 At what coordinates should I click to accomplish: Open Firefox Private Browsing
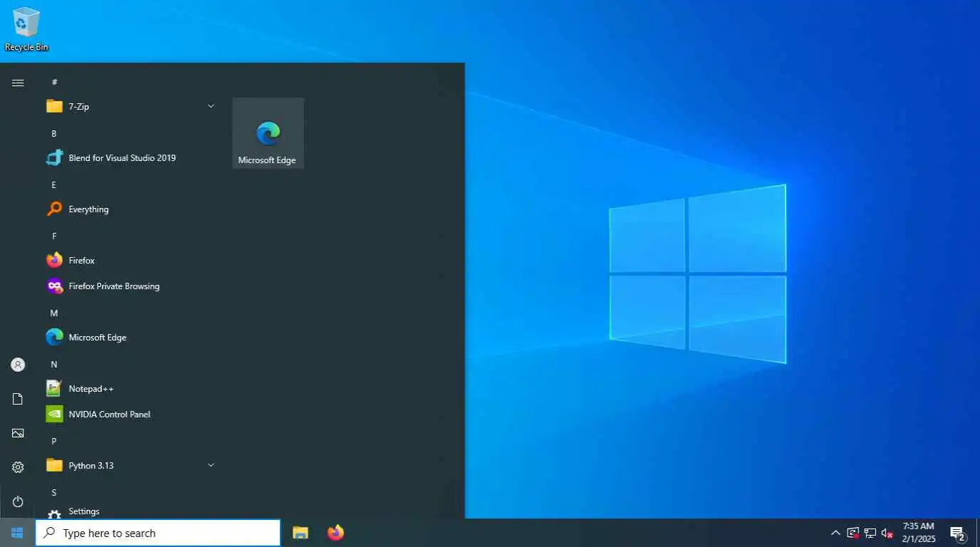coord(132,286)
